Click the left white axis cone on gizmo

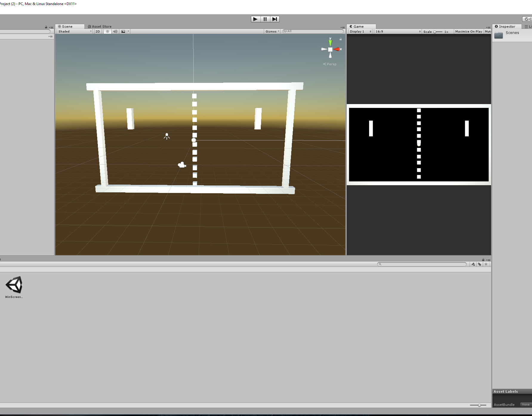[x=324, y=49]
